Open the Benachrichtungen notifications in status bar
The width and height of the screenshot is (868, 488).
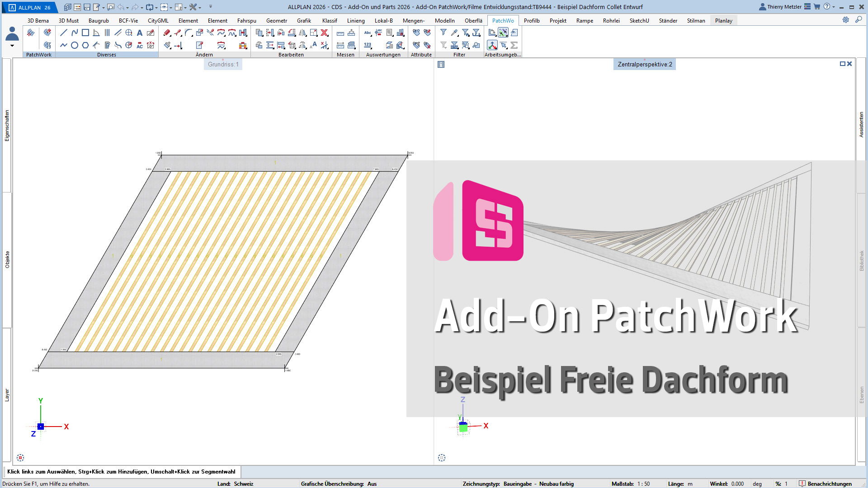829,483
